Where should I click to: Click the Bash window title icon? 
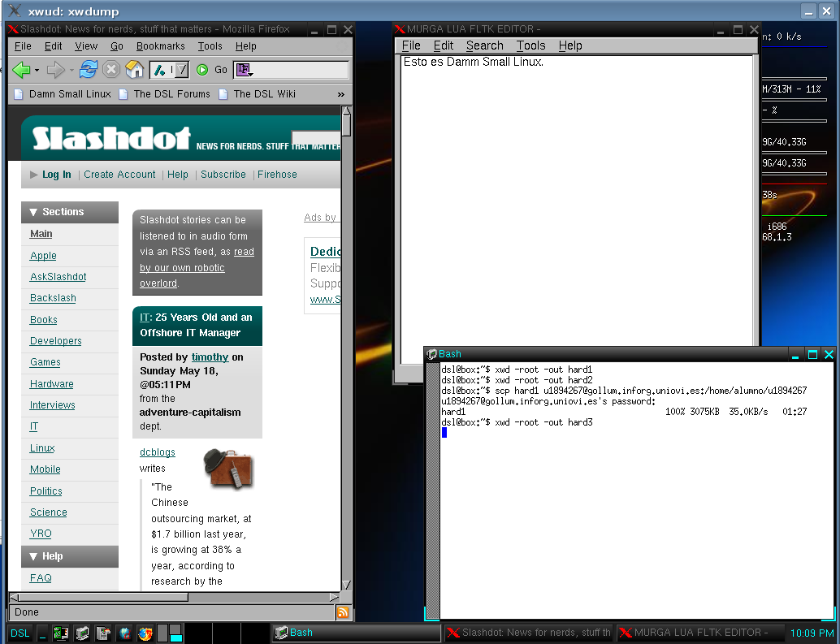(432, 354)
